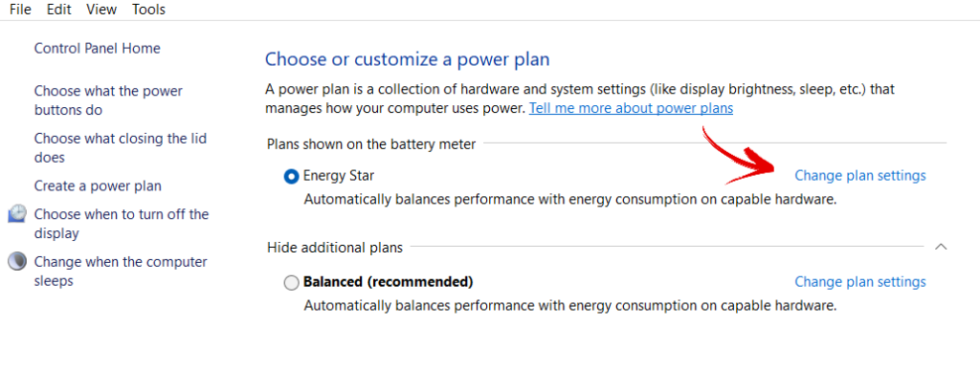
Task: Open the View menu
Action: point(101,10)
